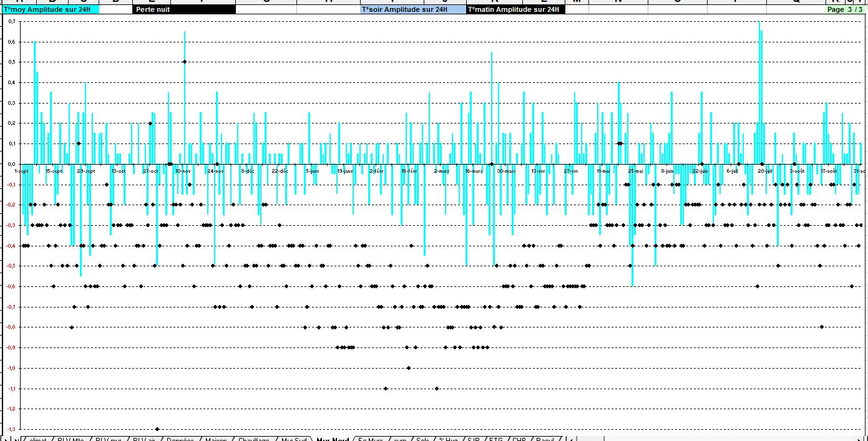Select the black data point at -1,0 near 16-févr
868x441 pixels.
(x=409, y=368)
